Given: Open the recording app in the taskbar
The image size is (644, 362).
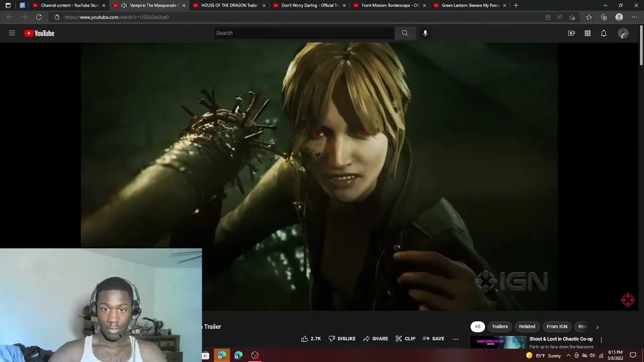Looking at the screenshot, I should pos(255,355).
